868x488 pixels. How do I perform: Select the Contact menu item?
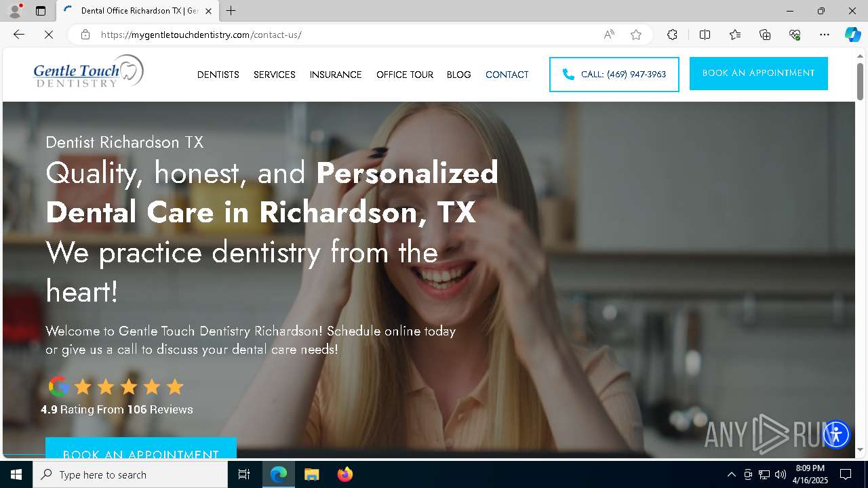pyautogui.click(x=507, y=75)
